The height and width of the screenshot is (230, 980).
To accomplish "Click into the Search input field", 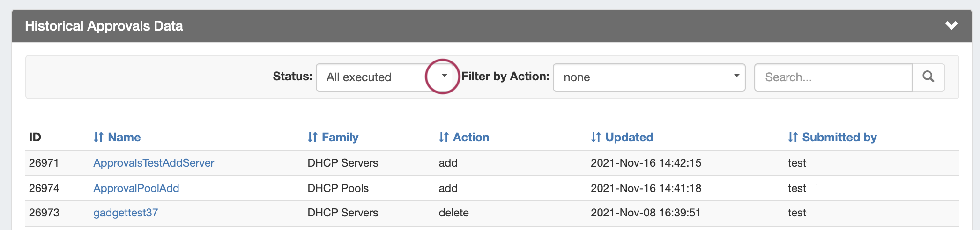I will tap(833, 77).
